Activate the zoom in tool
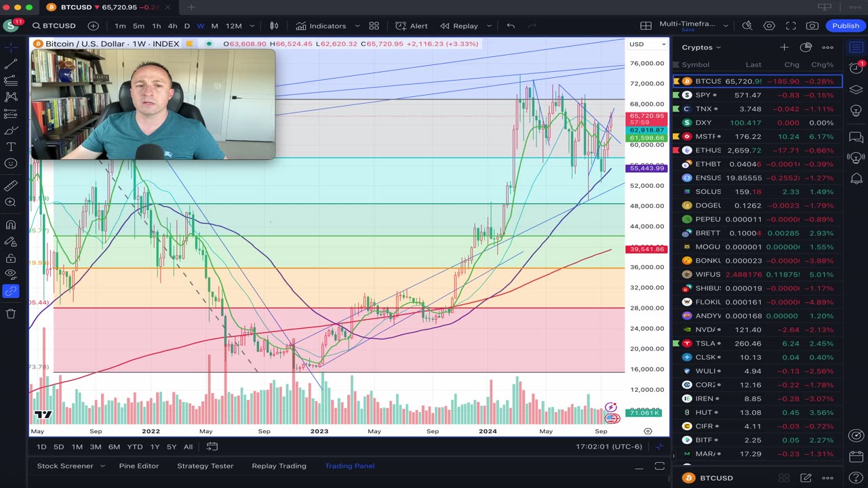868x488 pixels. (11, 202)
